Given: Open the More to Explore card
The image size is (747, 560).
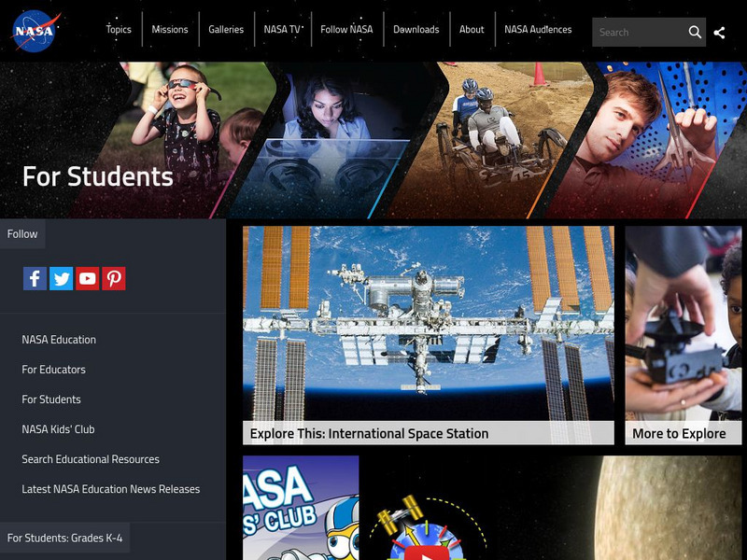Looking at the screenshot, I should coord(684,336).
